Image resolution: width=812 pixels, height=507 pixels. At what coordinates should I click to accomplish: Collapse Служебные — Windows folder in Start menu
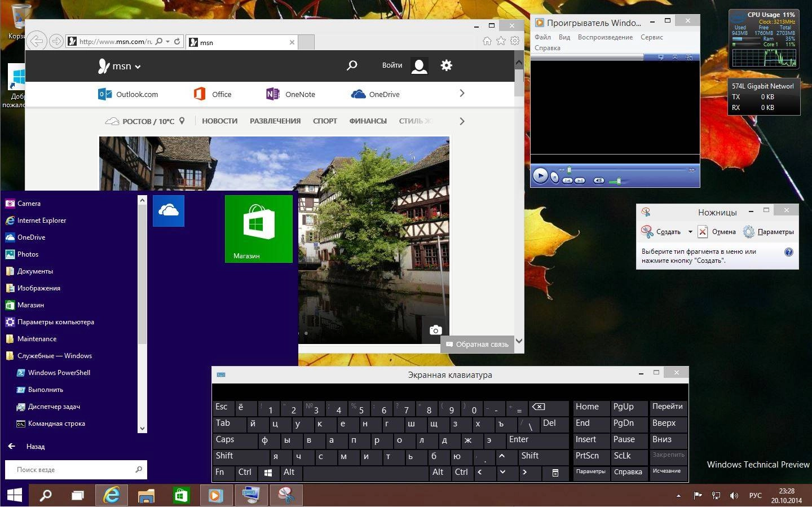coord(54,356)
